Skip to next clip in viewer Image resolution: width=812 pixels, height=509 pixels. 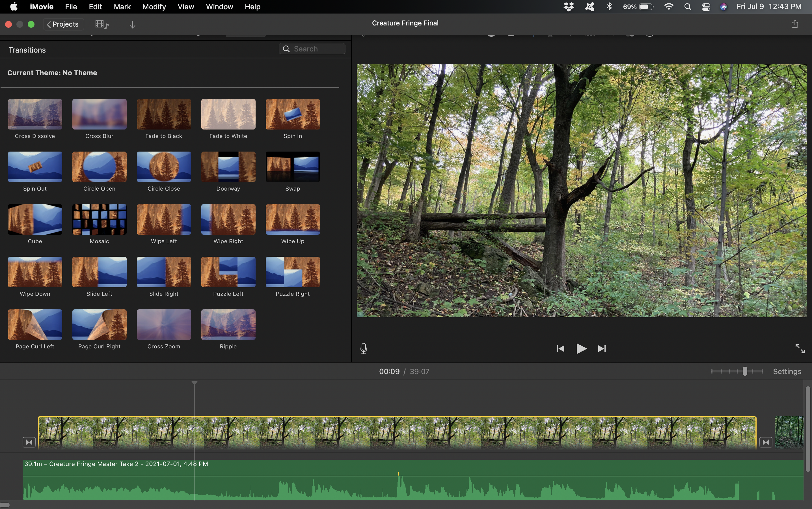point(602,348)
